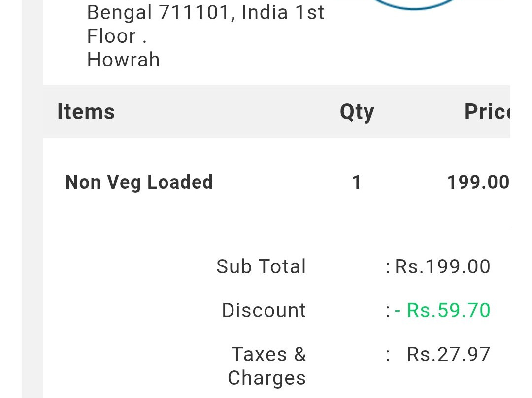Click the quantity value 1
The width and height of the screenshot is (532, 398).
pyautogui.click(x=357, y=183)
